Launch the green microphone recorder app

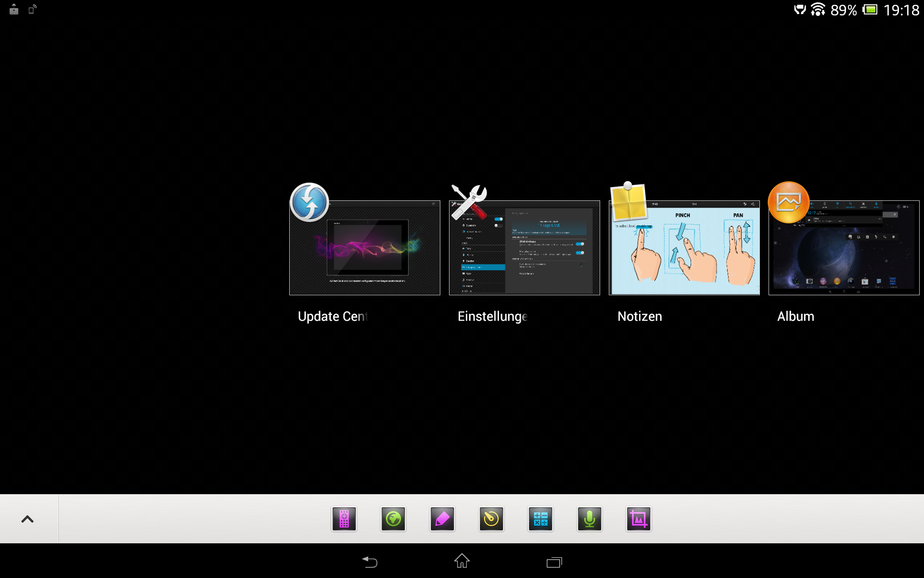(x=590, y=519)
